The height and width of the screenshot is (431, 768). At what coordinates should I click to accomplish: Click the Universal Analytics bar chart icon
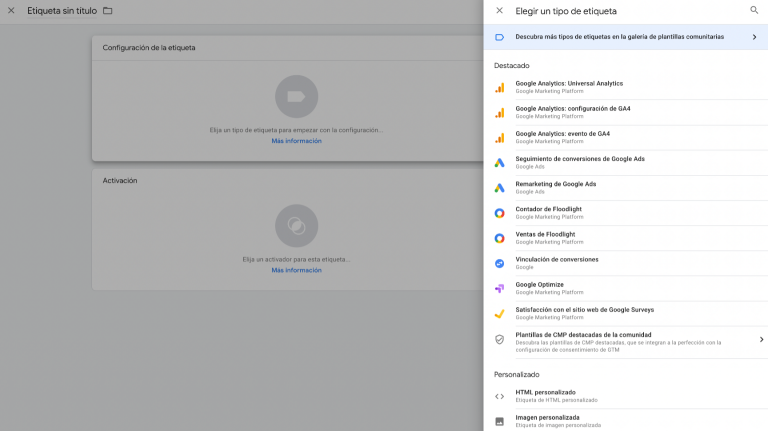[499, 88]
